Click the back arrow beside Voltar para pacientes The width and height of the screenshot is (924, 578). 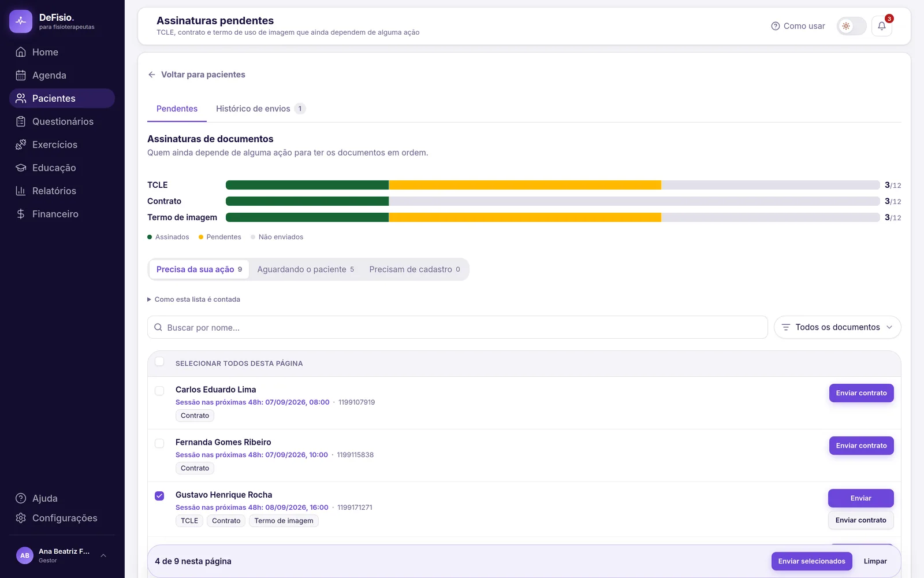(x=152, y=75)
